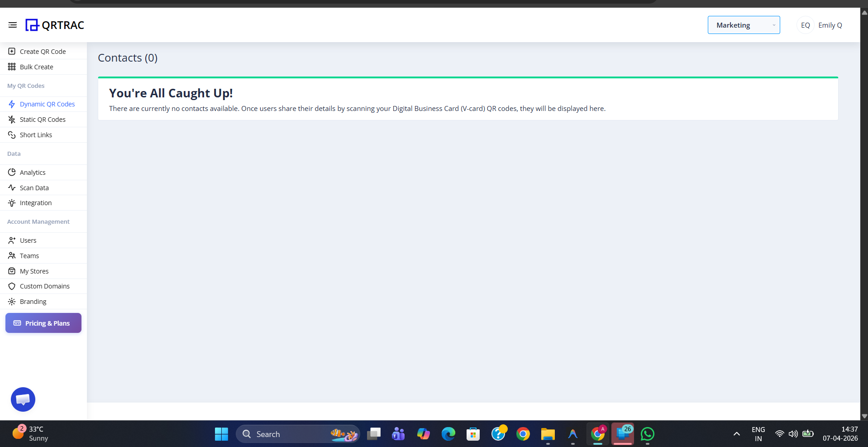Open the chat support bubble

click(23, 399)
